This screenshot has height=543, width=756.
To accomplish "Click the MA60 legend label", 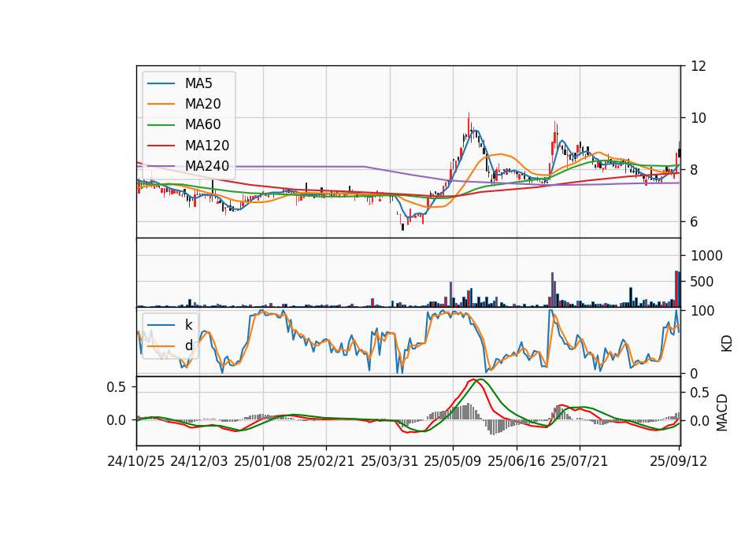I will click(202, 125).
